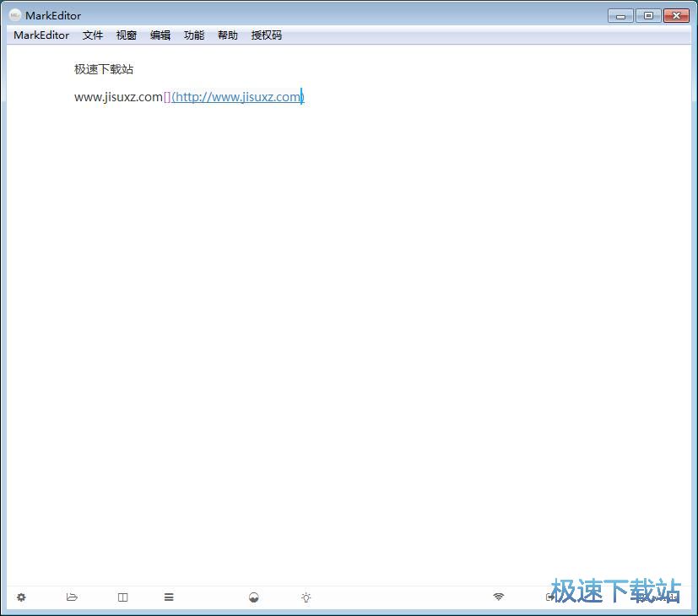Click the http://www.jisuxz.com link text
Screen dimensions: 698x616
click(238, 97)
